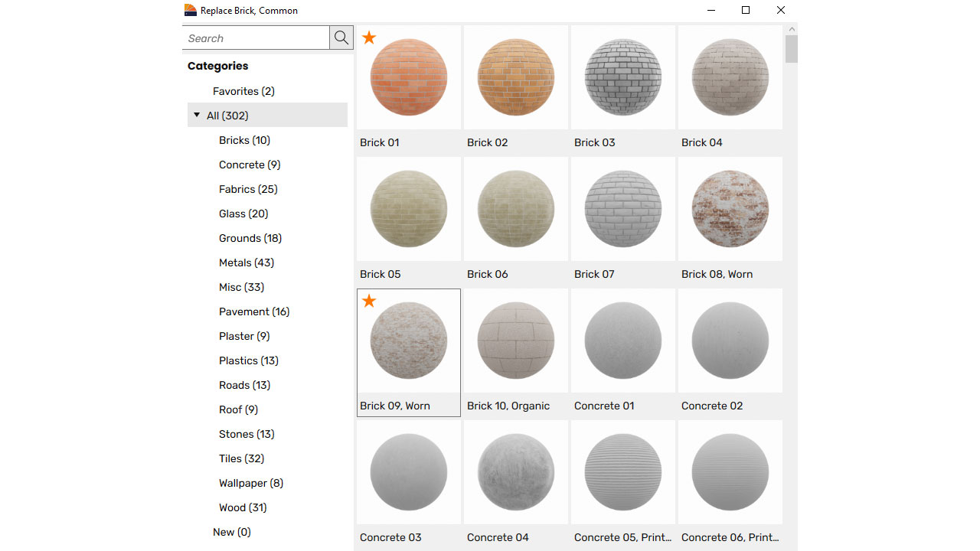Open the Plastics (13) category
Screen dimensions: 980x551
coord(249,360)
